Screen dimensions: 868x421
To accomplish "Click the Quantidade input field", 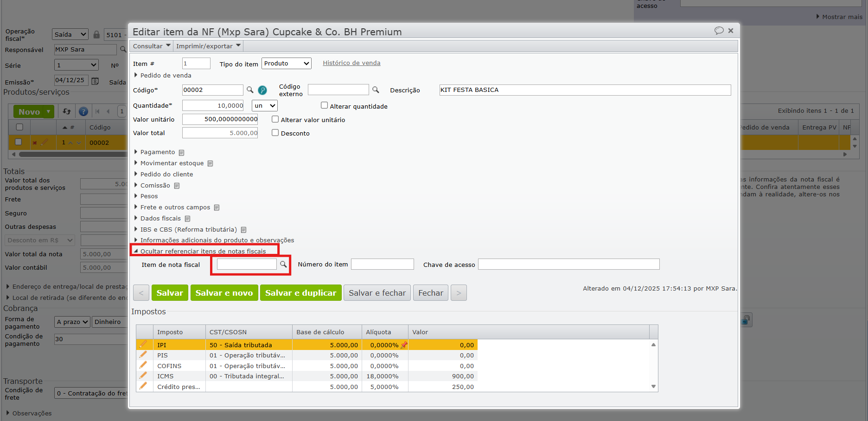I will (x=213, y=105).
